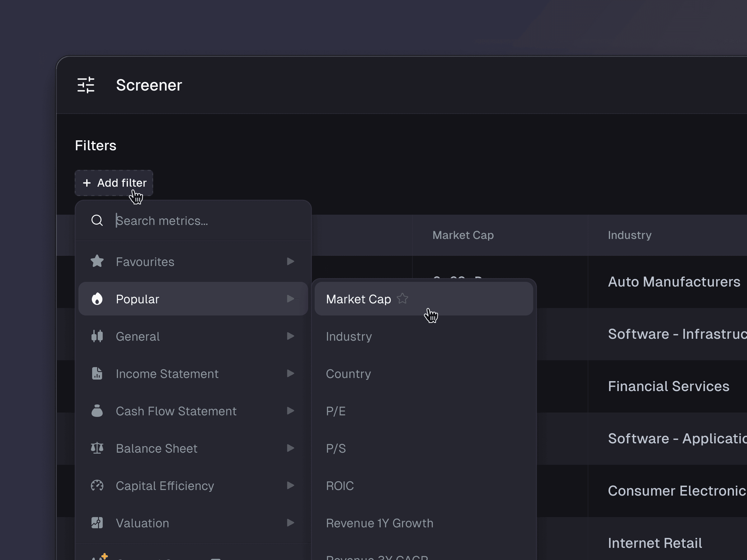Click the search magnifier icon
Image resolution: width=747 pixels, height=560 pixels.
[x=97, y=220]
